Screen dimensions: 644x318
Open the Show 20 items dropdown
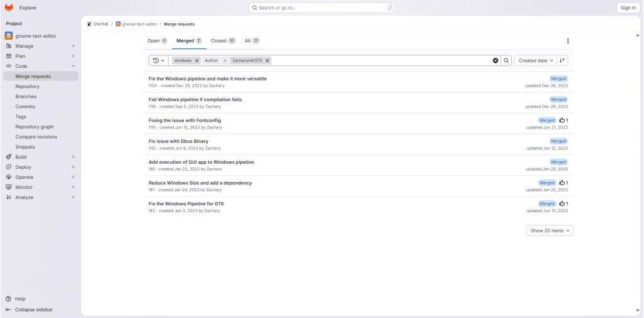(550, 231)
